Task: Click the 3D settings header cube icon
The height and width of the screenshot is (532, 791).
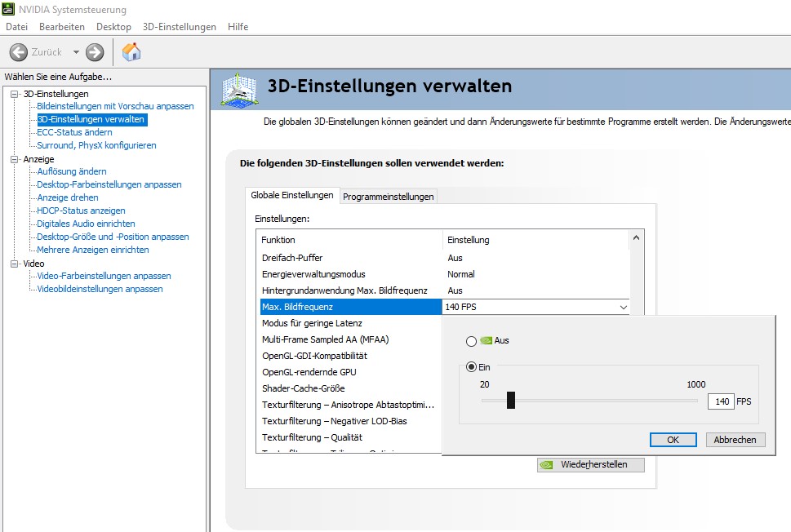Action: [x=240, y=91]
